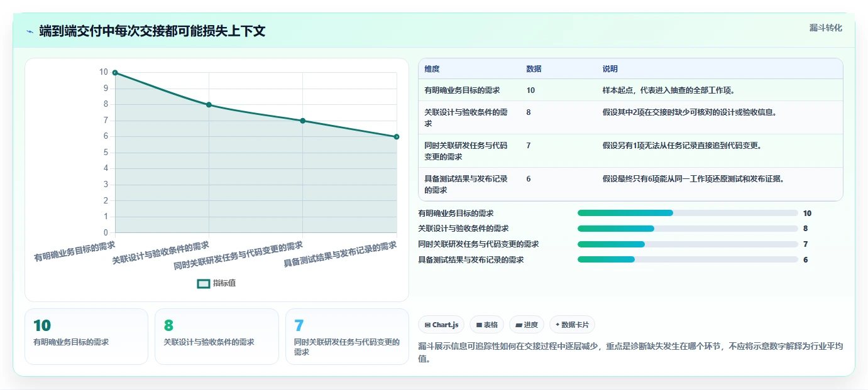Click the 数据 column header
The height and width of the screenshot is (390, 868).
click(534, 69)
